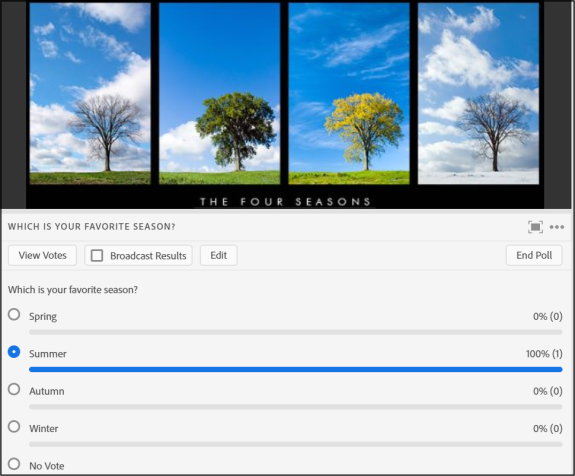Image resolution: width=575 pixels, height=476 pixels.
Task: Click the Spring results progress bar
Action: pyautogui.click(x=296, y=332)
